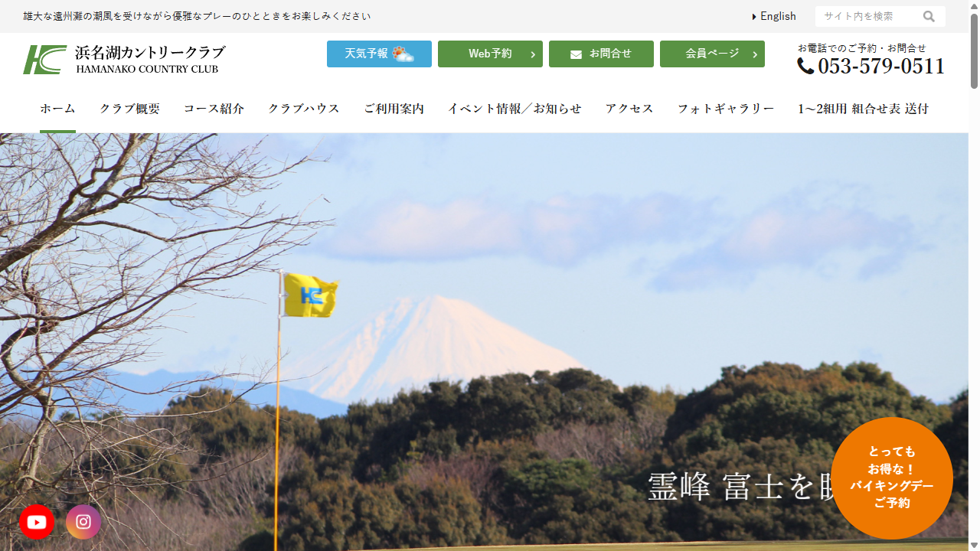Click the Hamanako Country Club logo

coord(124,59)
